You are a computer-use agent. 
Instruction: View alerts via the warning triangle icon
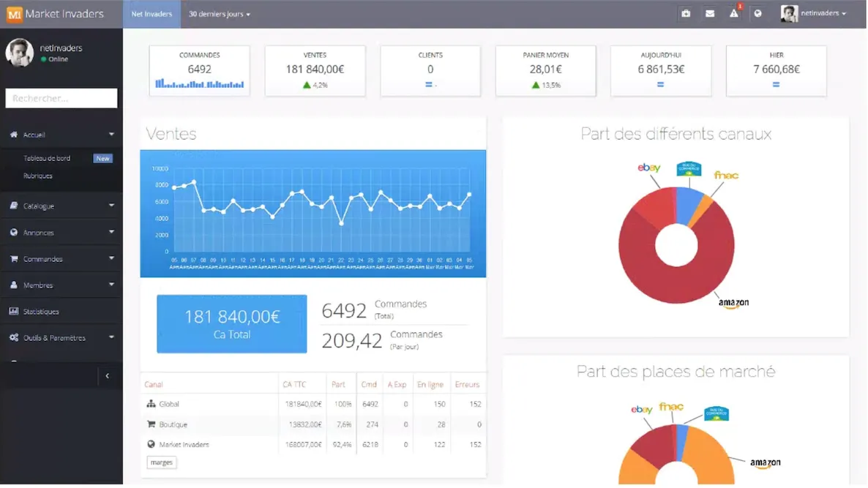coord(733,14)
